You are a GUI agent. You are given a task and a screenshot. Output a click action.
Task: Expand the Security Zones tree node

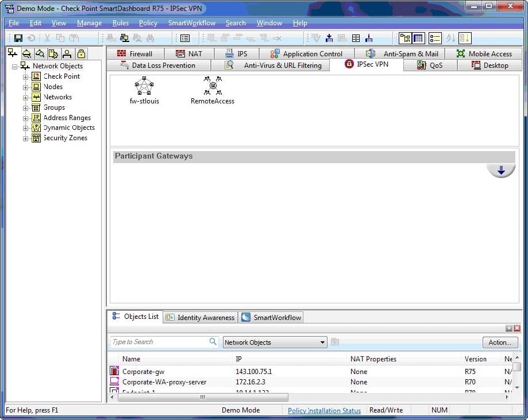click(x=26, y=138)
